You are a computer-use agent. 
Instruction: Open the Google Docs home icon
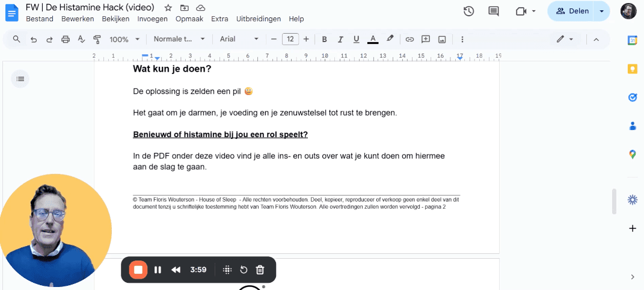click(12, 12)
